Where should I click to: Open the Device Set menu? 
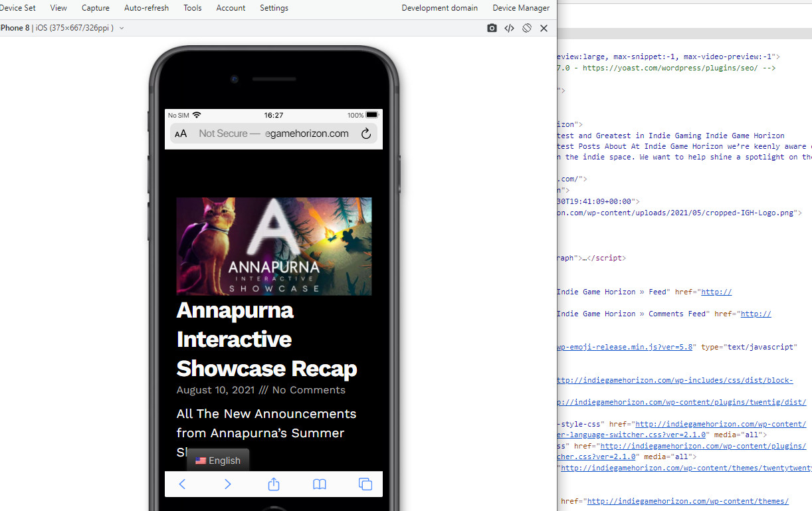[18, 8]
